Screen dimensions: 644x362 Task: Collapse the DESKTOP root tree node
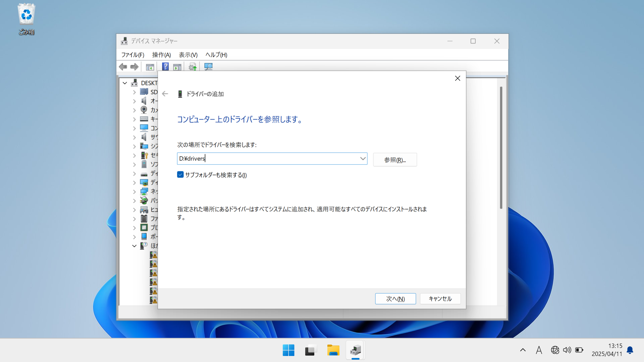pyautogui.click(x=125, y=83)
